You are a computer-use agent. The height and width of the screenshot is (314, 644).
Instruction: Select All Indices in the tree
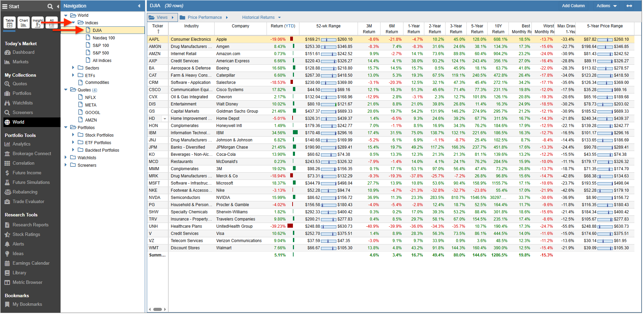(x=102, y=61)
